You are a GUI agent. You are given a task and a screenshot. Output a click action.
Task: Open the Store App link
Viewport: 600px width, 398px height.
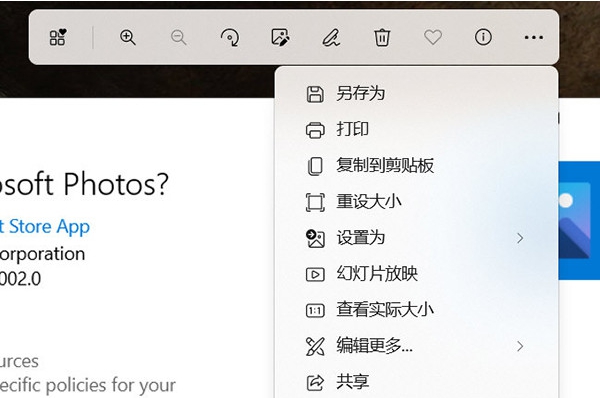click(45, 227)
